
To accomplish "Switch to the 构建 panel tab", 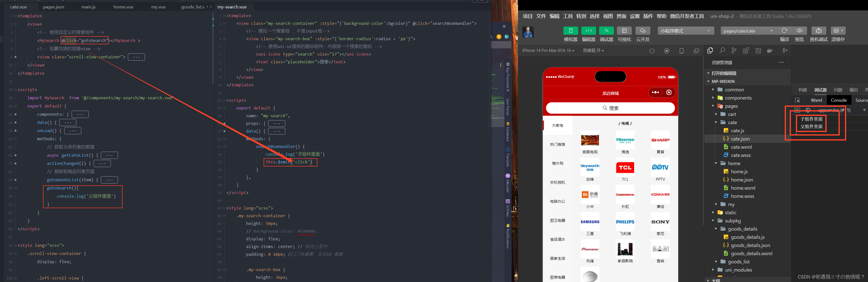I will point(803,90).
